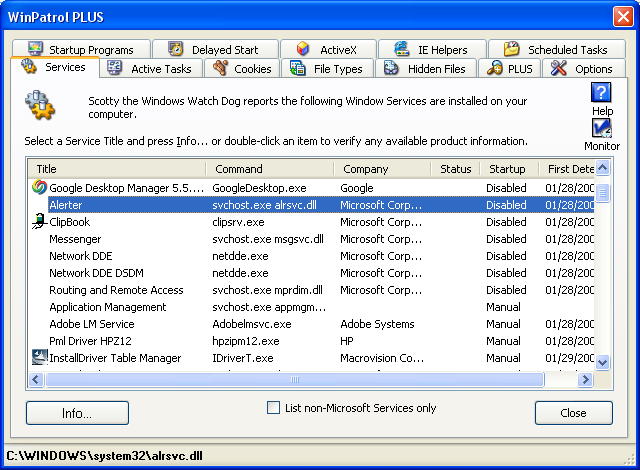This screenshot has width=640, height=470.
Task: Click the horizontal scrollbar right arrow
Action: pyautogui.click(x=585, y=379)
